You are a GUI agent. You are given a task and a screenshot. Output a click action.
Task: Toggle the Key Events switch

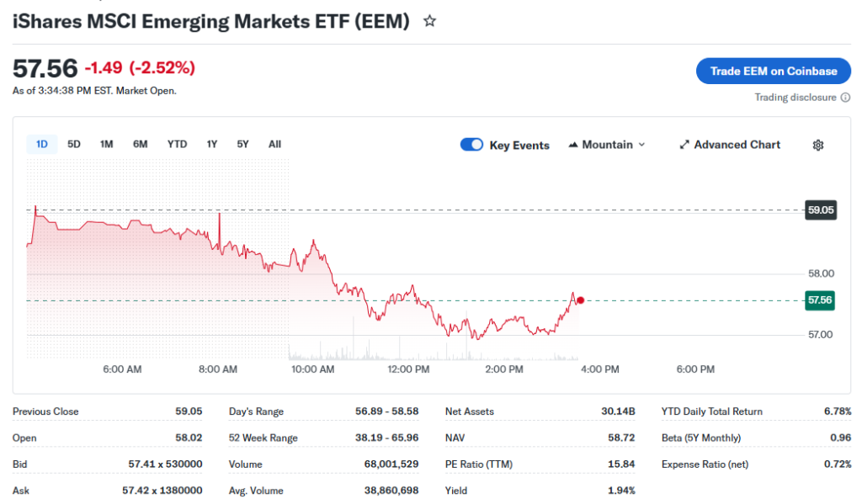471,145
